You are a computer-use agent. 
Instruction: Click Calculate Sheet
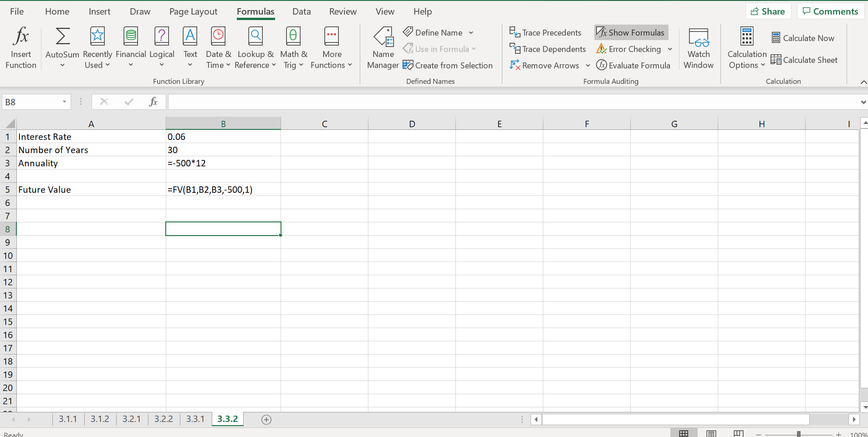(804, 60)
